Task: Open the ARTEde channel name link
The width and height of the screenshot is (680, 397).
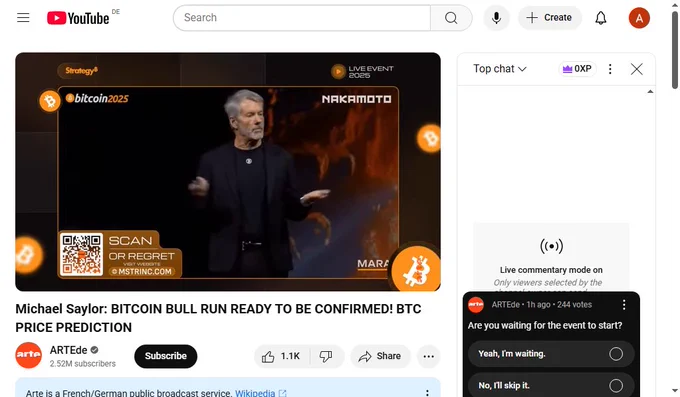Action: click(69, 350)
